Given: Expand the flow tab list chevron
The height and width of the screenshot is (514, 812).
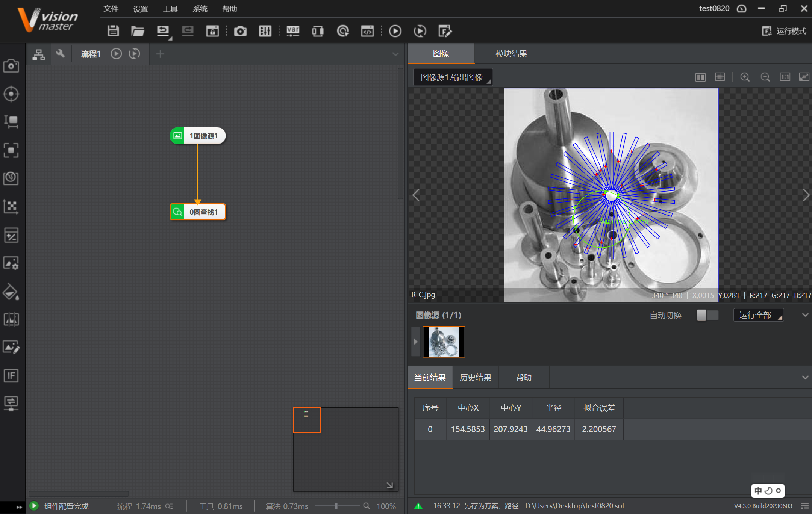Looking at the screenshot, I should [395, 54].
